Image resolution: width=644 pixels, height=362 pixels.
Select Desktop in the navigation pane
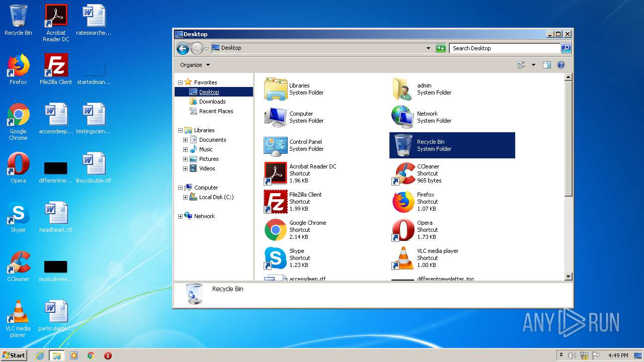point(213,92)
